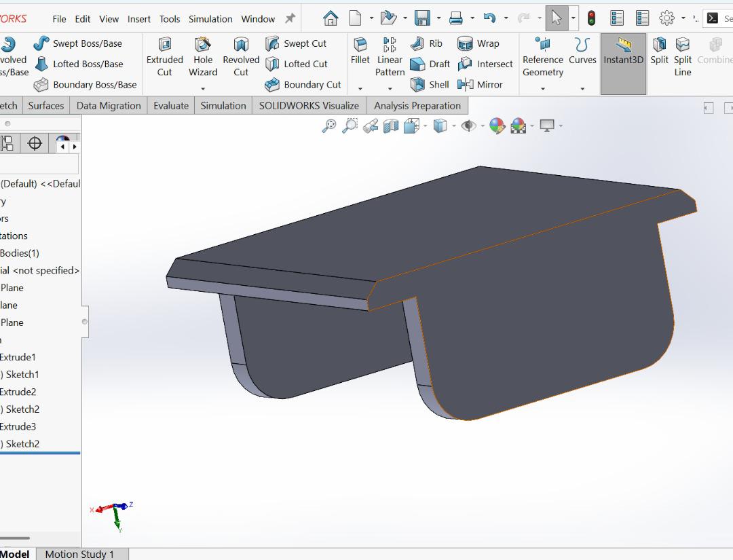Open the Linear Pattern tool
Image resolution: width=733 pixels, height=560 pixels.
tap(390, 57)
